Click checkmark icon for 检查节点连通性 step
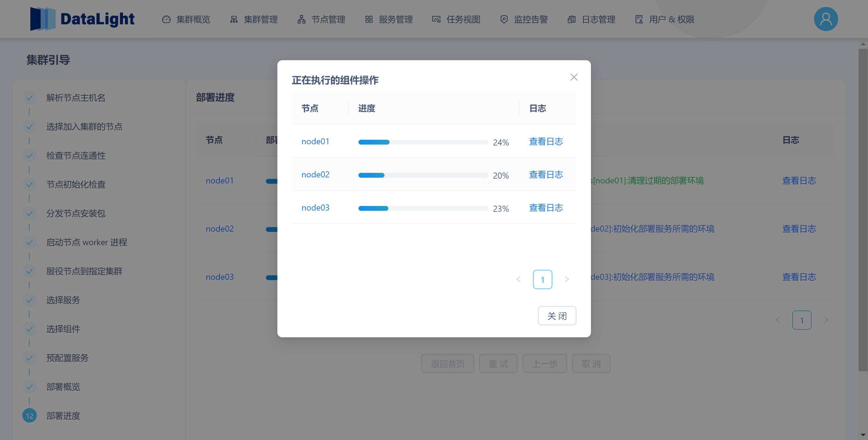The image size is (868, 440). tap(29, 155)
